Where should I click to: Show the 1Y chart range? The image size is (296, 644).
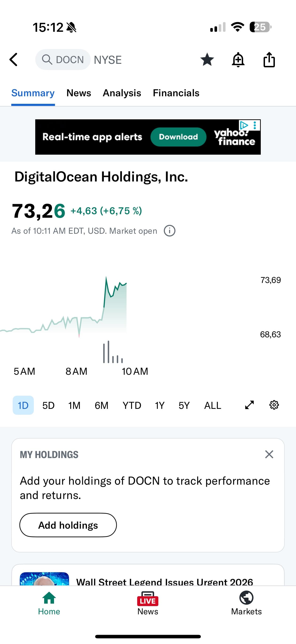coord(160,405)
